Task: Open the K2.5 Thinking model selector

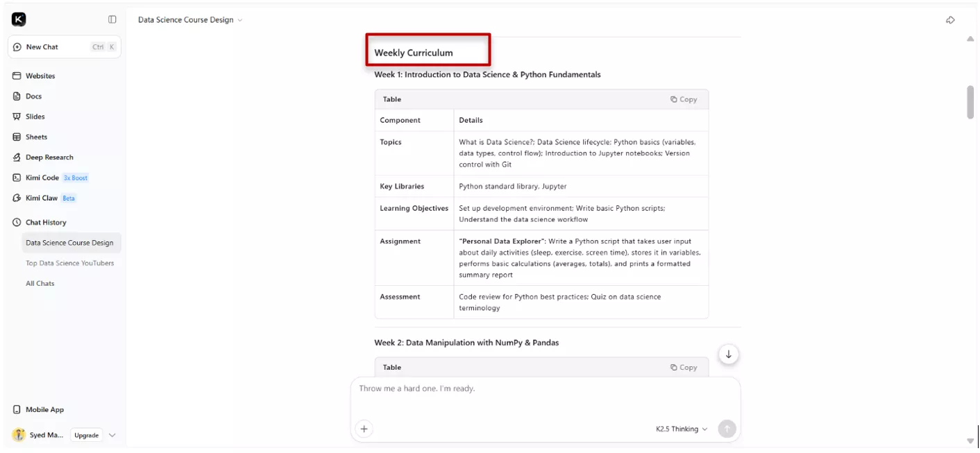Action: coord(681,429)
